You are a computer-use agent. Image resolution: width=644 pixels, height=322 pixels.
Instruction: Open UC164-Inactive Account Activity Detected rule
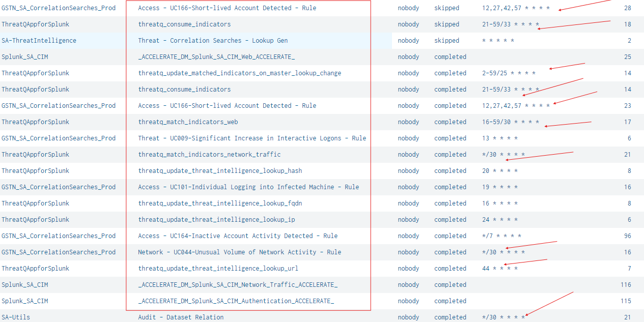[238, 236]
